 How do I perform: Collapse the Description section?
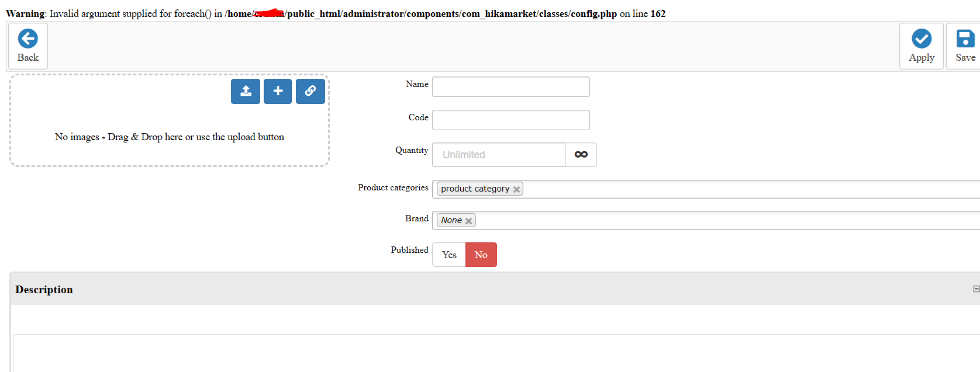pos(975,289)
